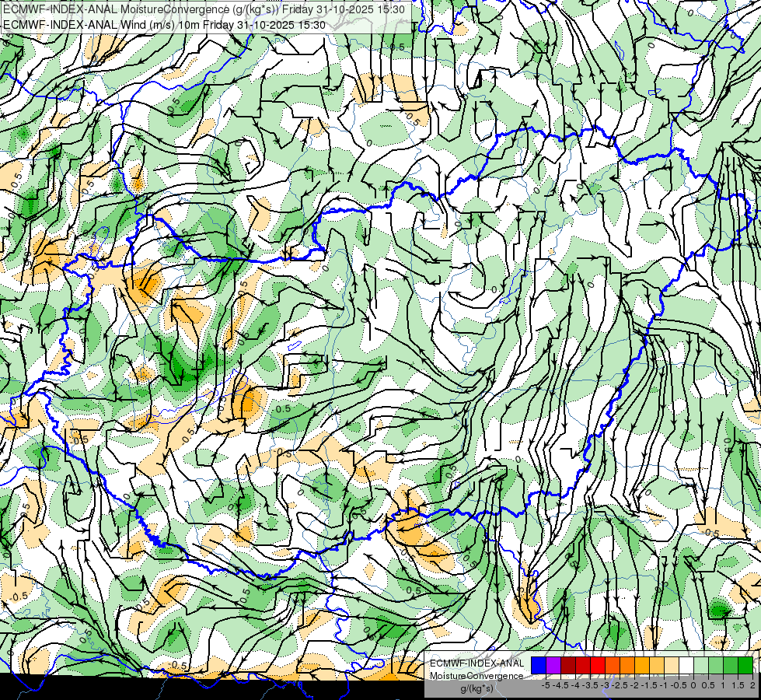Click the swatch between -2.5 and -2
This screenshot has height=700, width=761.
coord(627,666)
